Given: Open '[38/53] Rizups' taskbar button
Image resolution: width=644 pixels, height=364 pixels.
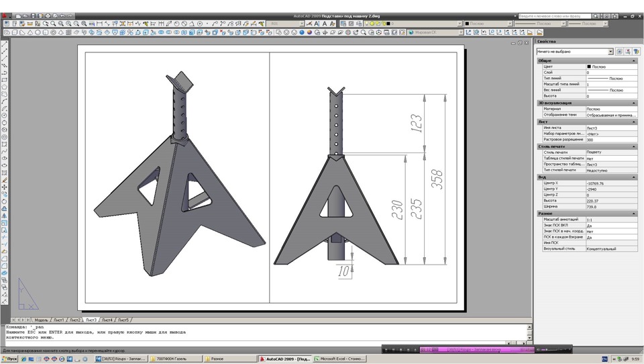Looking at the screenshot, I should point(121,359).
